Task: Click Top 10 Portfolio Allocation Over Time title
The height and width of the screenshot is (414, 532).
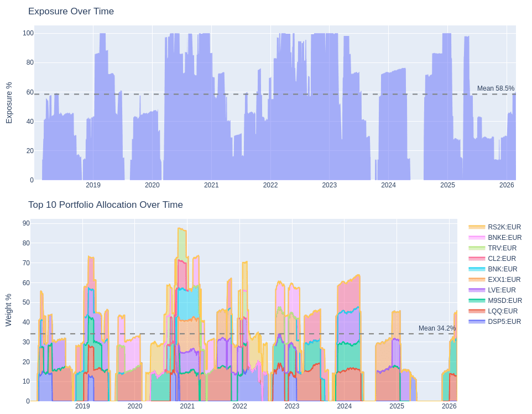Action: 106,205
